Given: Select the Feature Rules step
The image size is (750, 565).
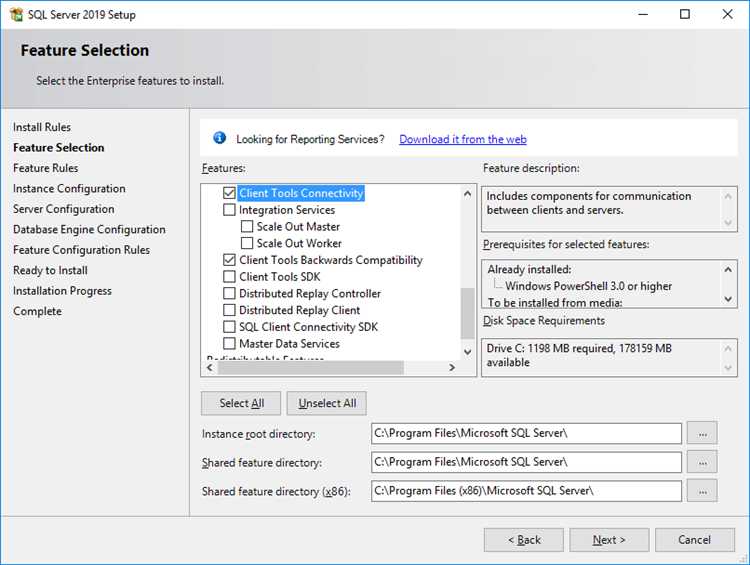Looking at the screenshot, I should pos(45,168).
